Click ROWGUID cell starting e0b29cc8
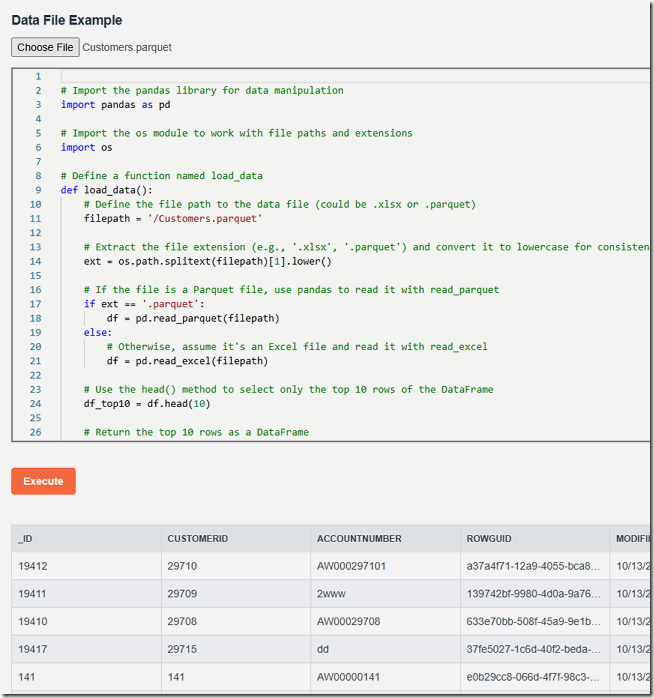Screen dimensions: 654x698 click(x=535, y=677)
